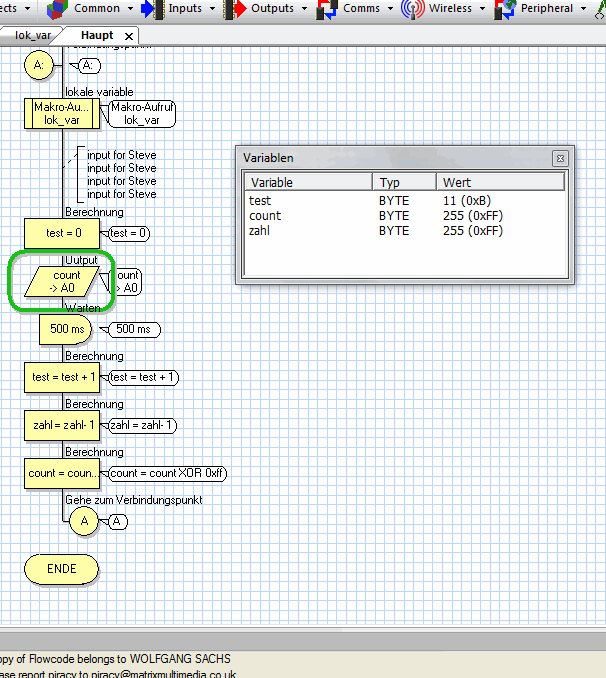Click the A: annotation bubble near top

click(x=89, y=66)
